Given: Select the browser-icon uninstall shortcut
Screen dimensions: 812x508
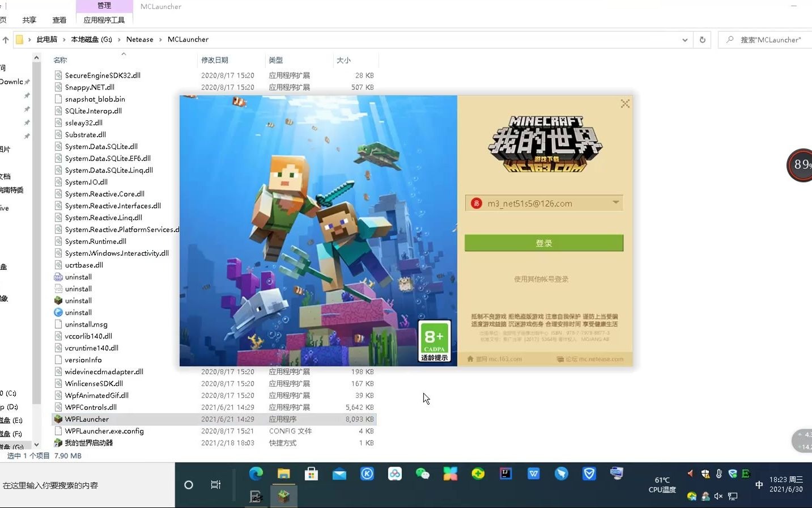Looking at the screenshot, I should pyautogui.click(x=78, y=312).
